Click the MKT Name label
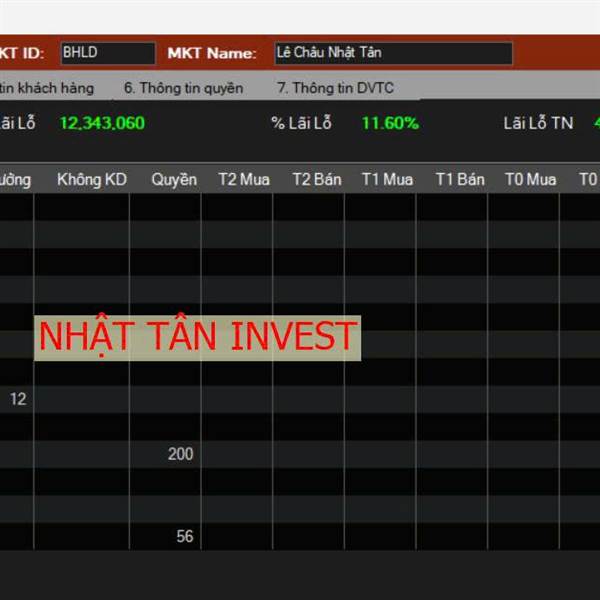 [212, 53]
